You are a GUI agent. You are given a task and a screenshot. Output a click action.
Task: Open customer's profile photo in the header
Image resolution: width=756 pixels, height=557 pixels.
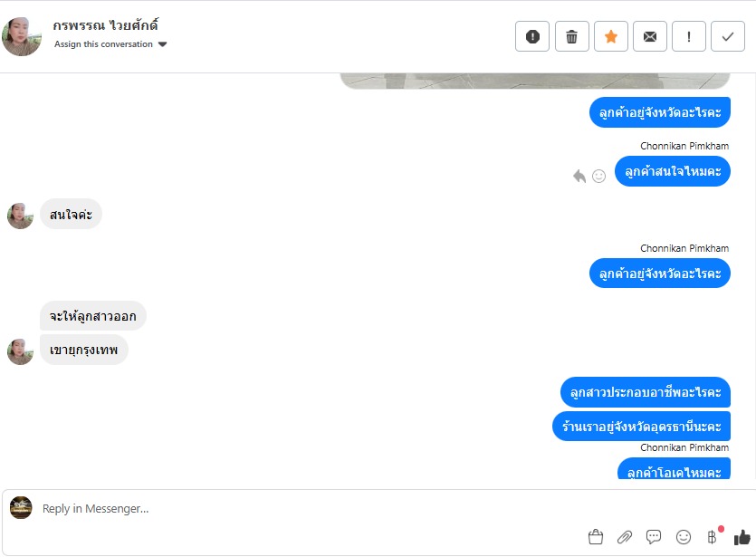[22, 36]
